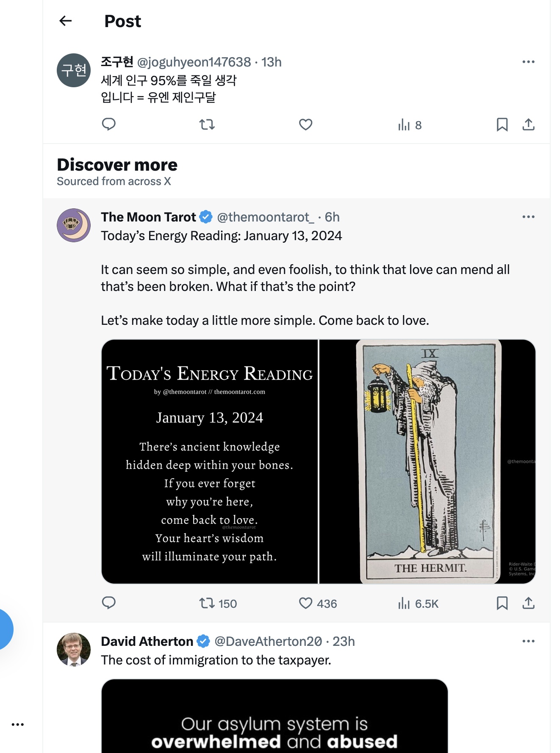Repost the 조구현 post
This screenshot has height=753, width=560.
point(207,125)
